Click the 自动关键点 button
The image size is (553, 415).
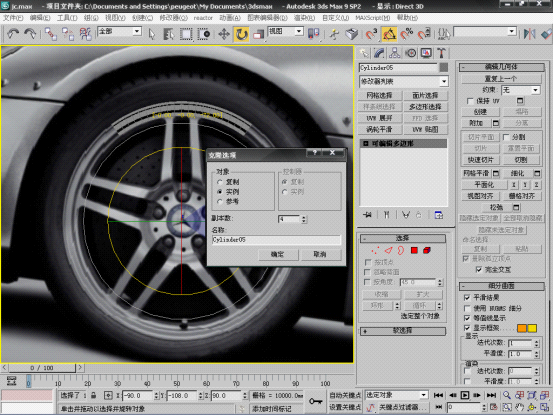pos(345,395)
